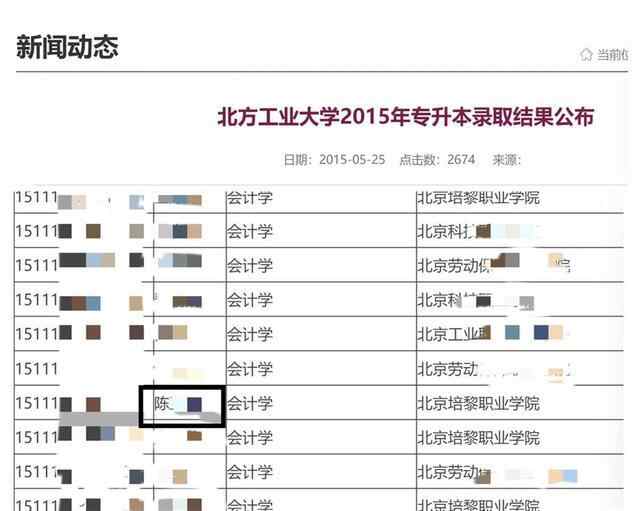This screenshot has width=640, height=511.
Task: Select the black-outlined 陈 name cell
Action: coord(181,404)
